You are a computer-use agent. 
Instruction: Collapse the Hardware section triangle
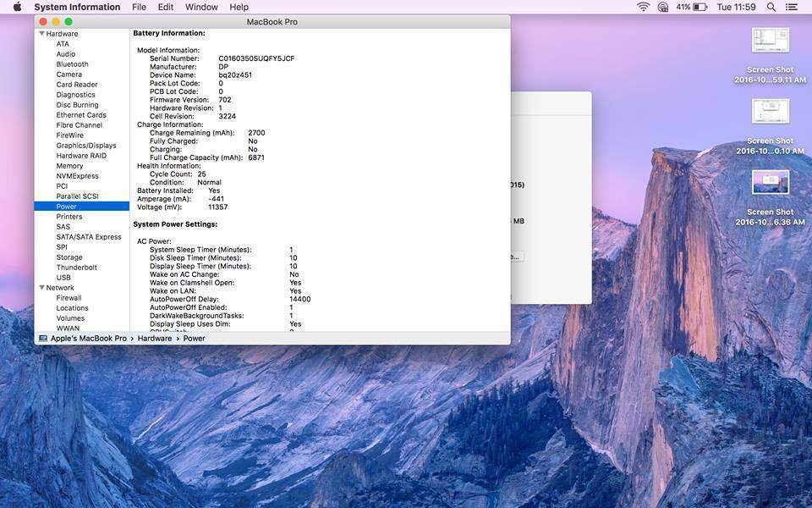pos(41,34)
